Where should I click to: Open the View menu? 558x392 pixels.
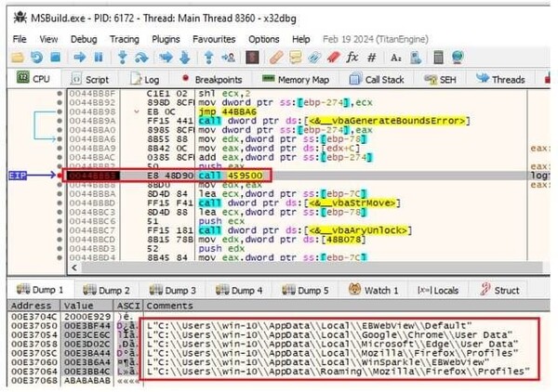[48, 39]
